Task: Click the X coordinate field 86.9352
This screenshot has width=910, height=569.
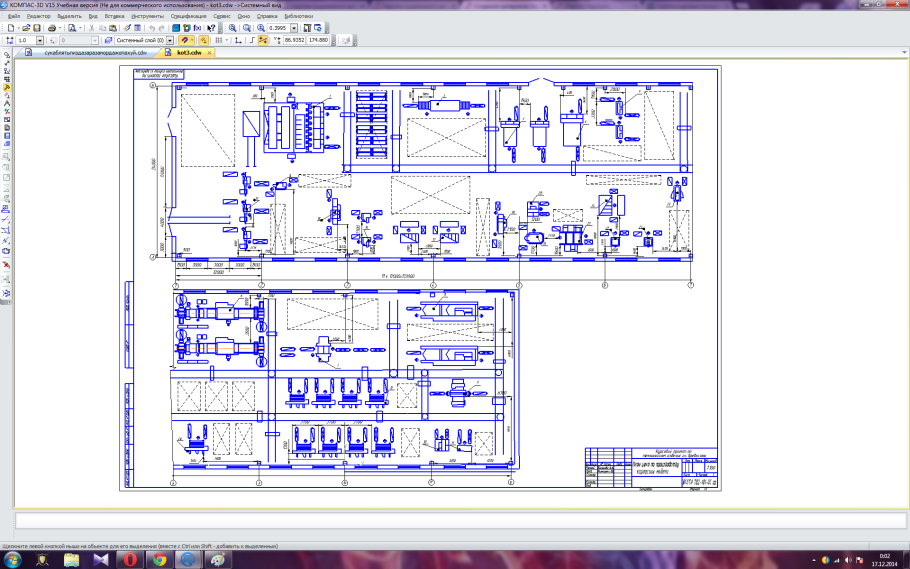Action: coord(296,40)
